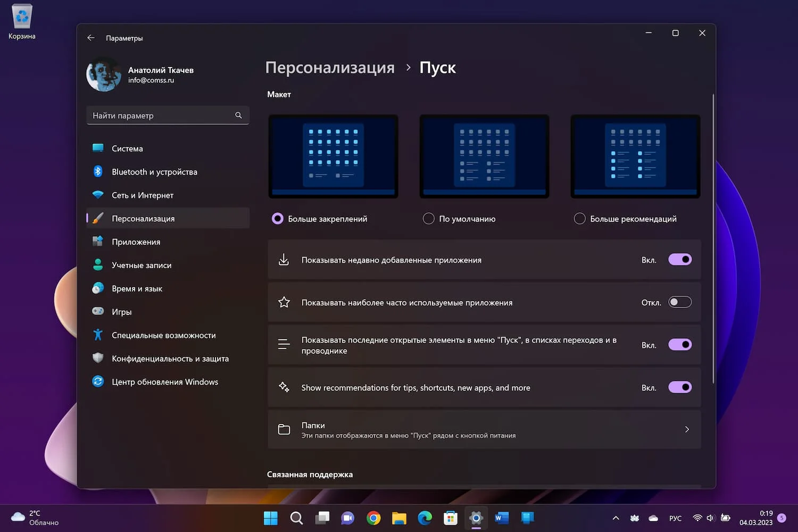Open notification badge showing 5
This screenshot has height=532, width=798.
pos(782,518)
